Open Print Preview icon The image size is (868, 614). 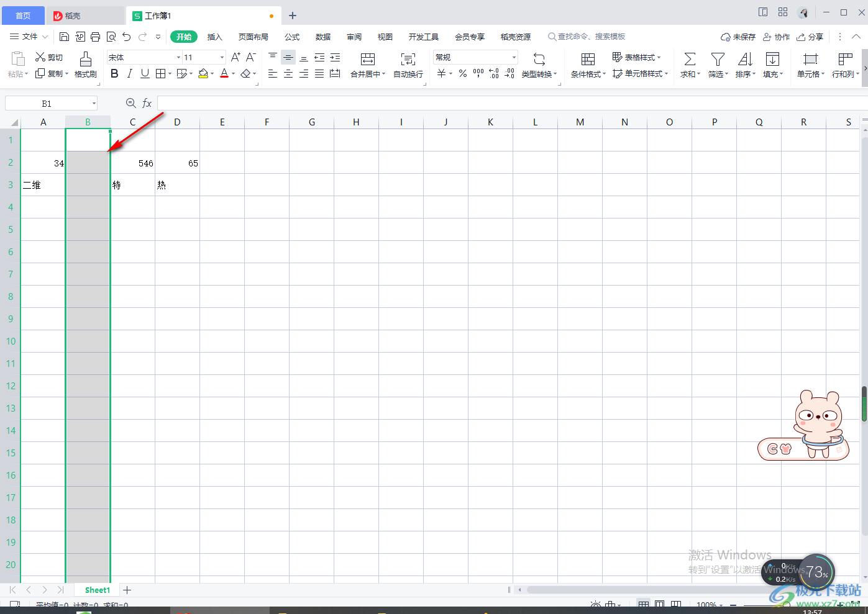tap(111, 37)
